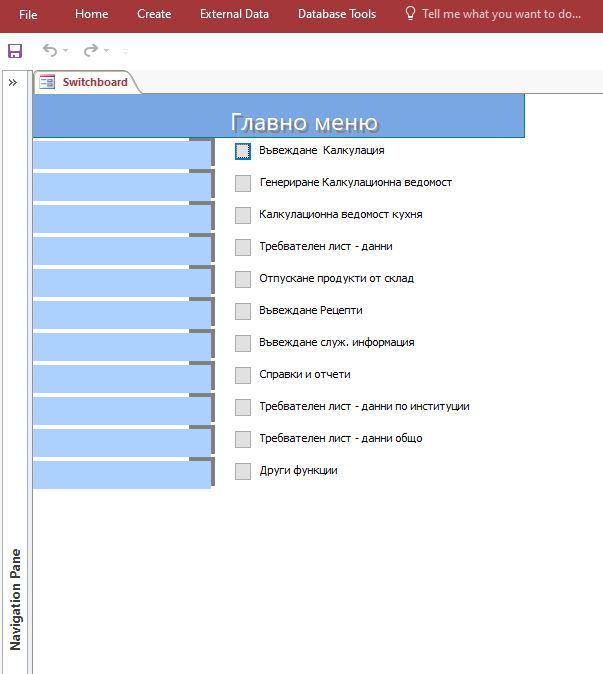The image size is (603, 674).
Task: Type in the Tell me what you want field
Action: point(500,14)
